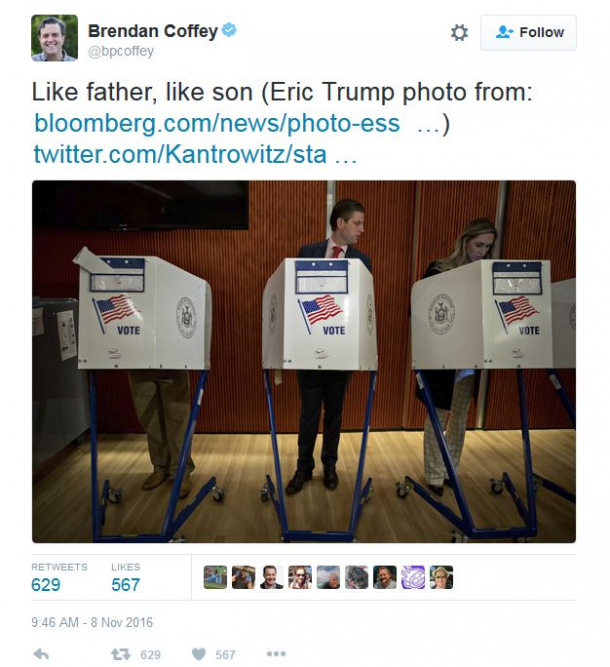This screenshot has width=610, height=667.
Task: Enlarge the voting booths photo
Action: (304, 361)
